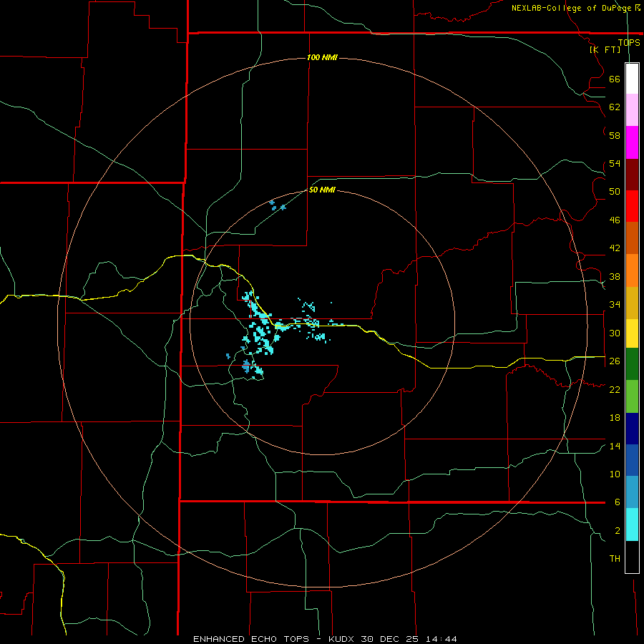Click the legend value "50"
This screenshot has width=644, height=644.
tap(615, 191)
